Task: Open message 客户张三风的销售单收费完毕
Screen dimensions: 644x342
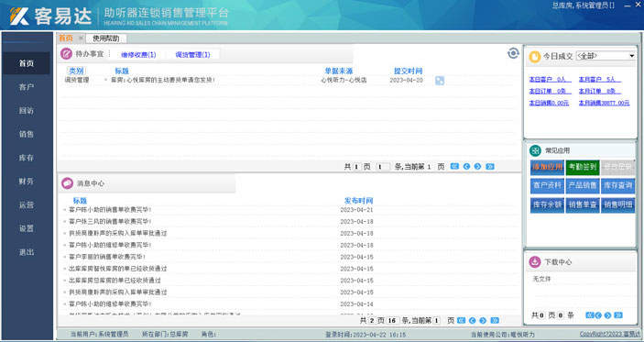Action: tap(110, 221)
